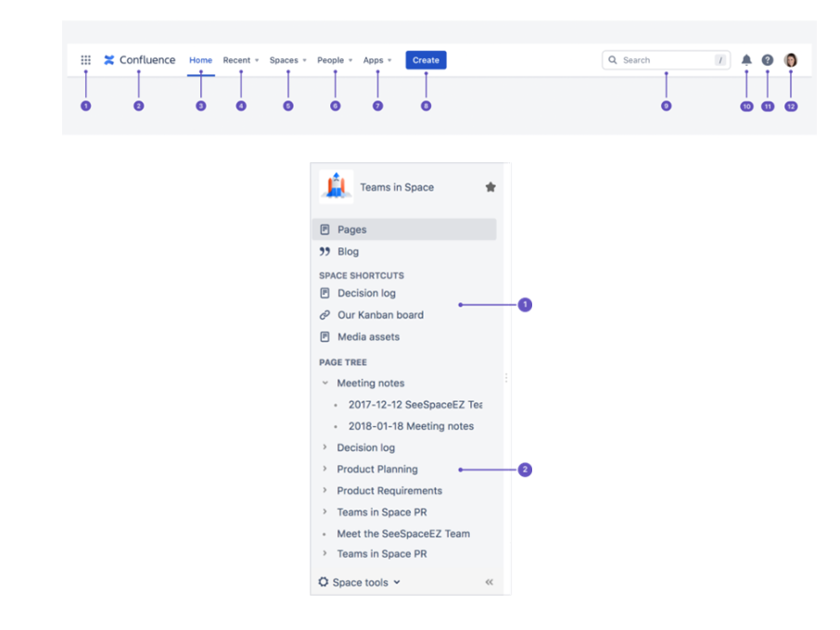
Task: Go to the Home tab
Action: (200, 60)
